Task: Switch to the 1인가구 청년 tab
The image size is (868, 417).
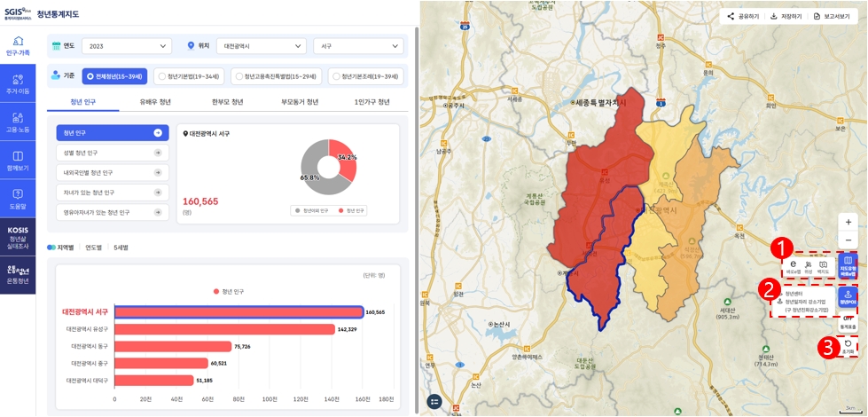Action: [x=371, y=102]
